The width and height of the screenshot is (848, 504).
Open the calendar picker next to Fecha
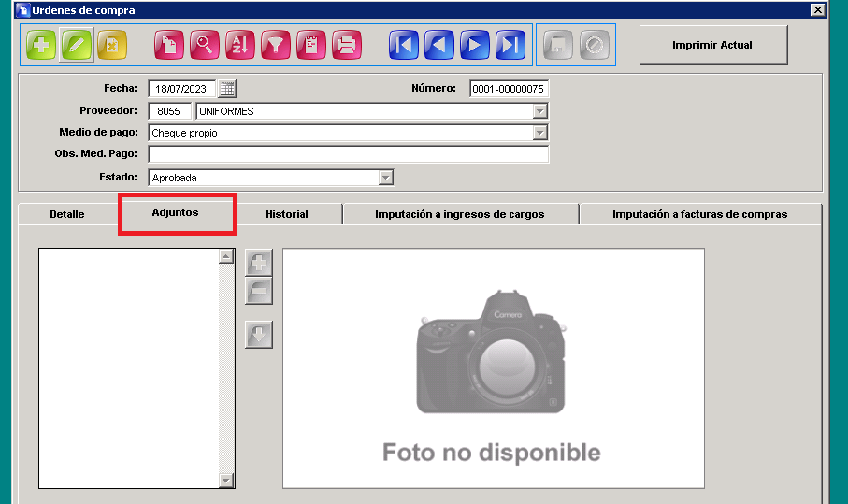tap(227, 89)
